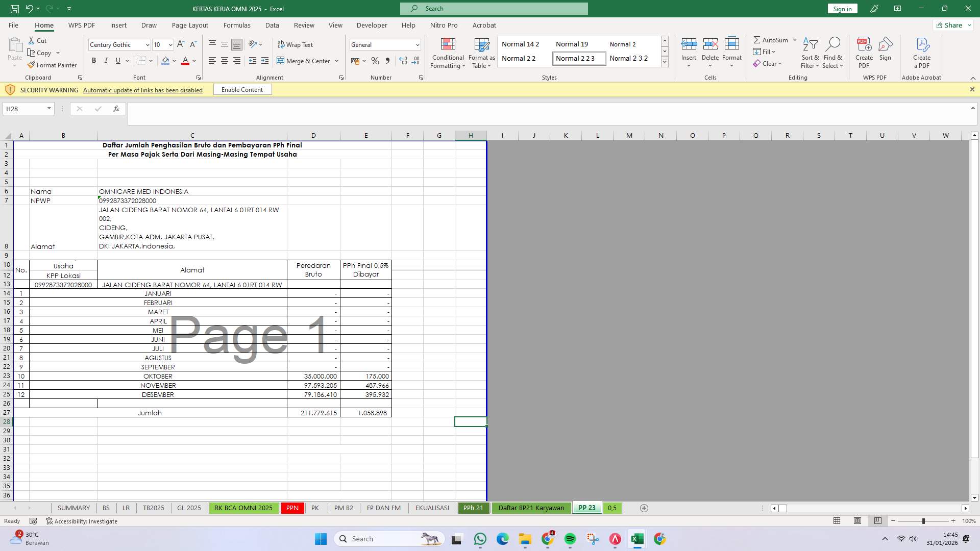Image resolution: width=980 pixels, height=551 pixels.
Task: Toggle italic formatting
Action: coord(106,60)
